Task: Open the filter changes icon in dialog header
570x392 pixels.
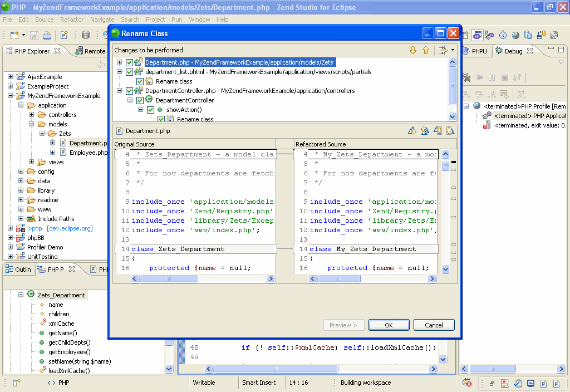Action: 443,50
